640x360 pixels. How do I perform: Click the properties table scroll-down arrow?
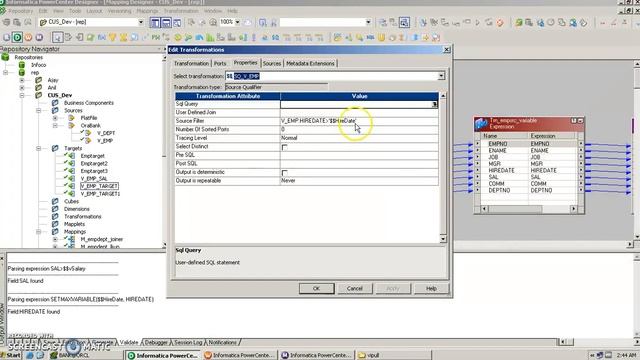[443, 239]
